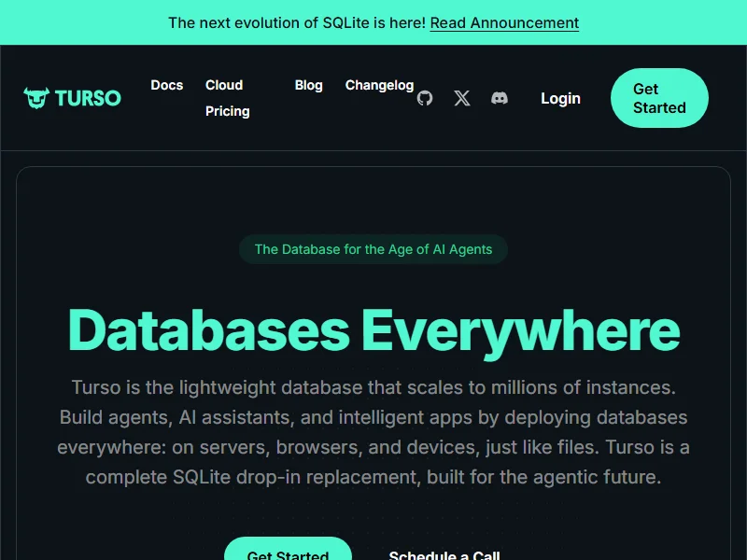Open the GitHub repository icon
Image resolution: width=747 pixels, height=560 pixels.
coord(425,98)
